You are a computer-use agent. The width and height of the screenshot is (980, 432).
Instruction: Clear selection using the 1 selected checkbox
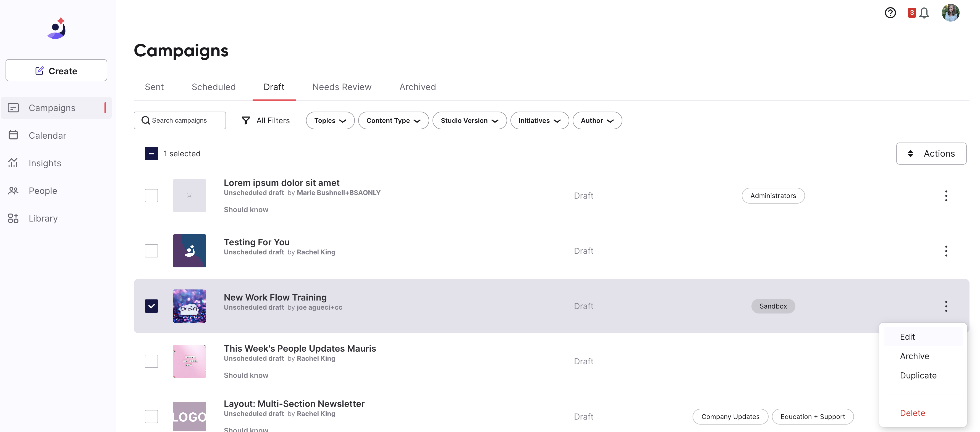pos(151,154)
